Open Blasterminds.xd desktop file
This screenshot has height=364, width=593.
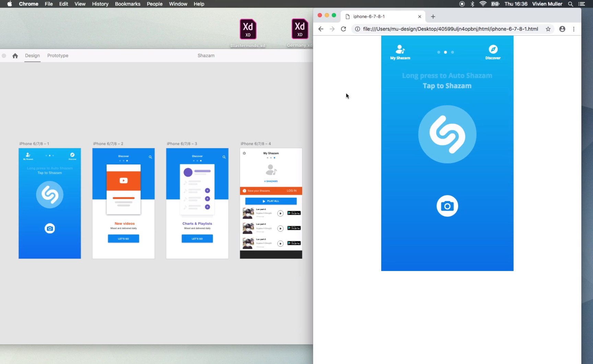click(248, 33)
